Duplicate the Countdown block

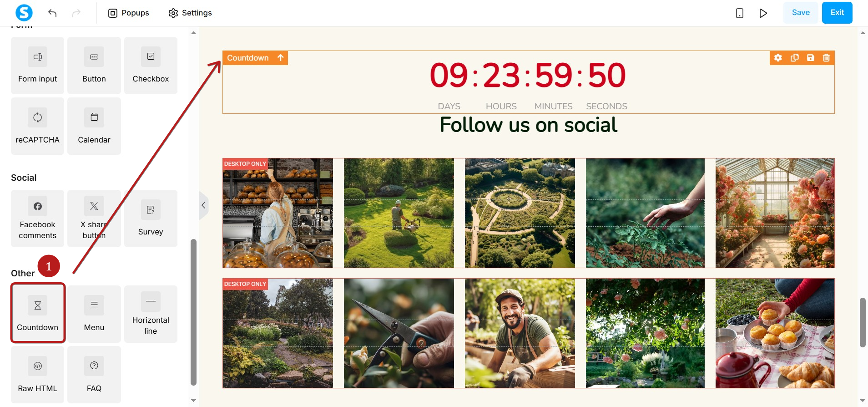[x=794, y=58]
